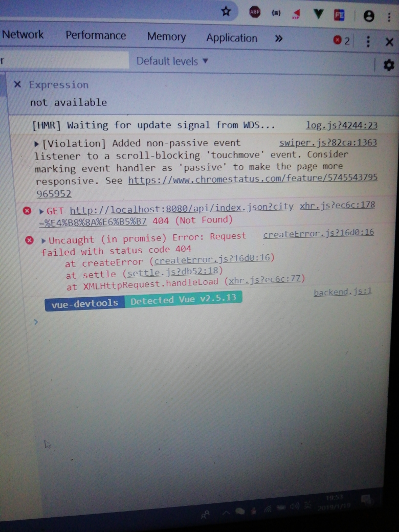Click '[HMR] Waiting for update signal' message
399x532 pixels.
click(153, 125)
